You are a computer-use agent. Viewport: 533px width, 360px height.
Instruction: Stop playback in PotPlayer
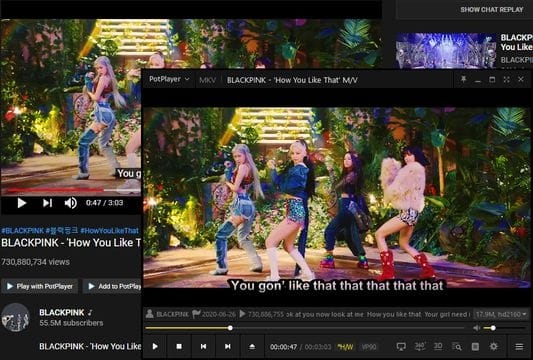179,346
